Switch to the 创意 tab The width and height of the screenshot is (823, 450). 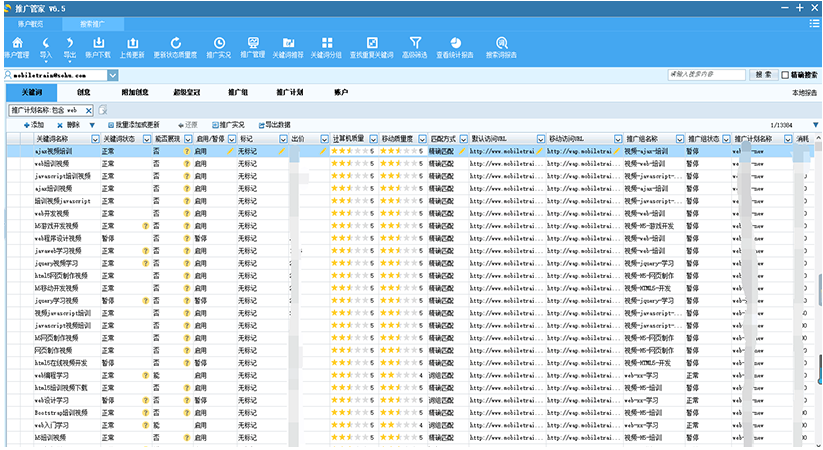83,92
